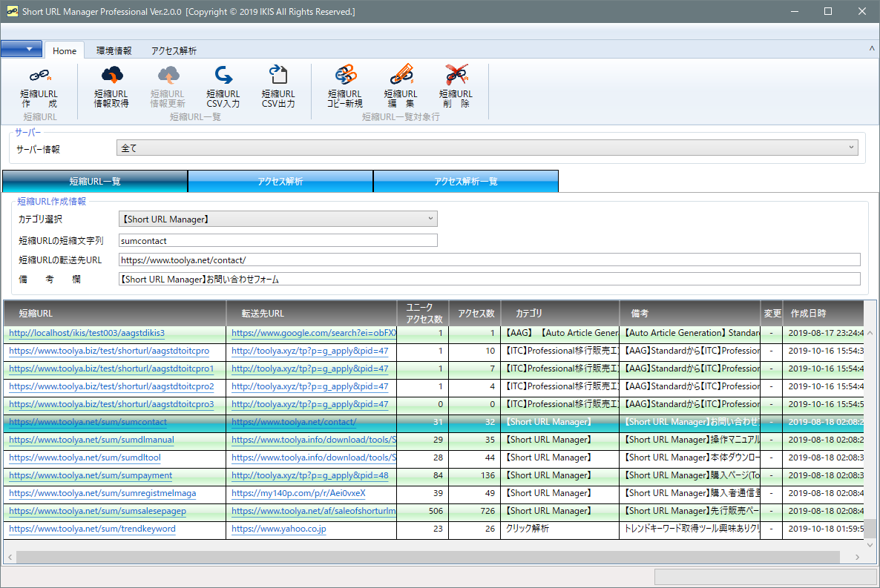
Task: Click the 短縮URL情報更新 cloud upload icon
Action: (168, 75)
